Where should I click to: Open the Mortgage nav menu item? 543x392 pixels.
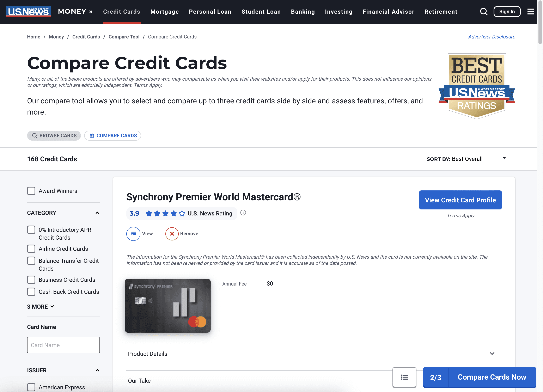pyautogui.click(x=164, y=12)
